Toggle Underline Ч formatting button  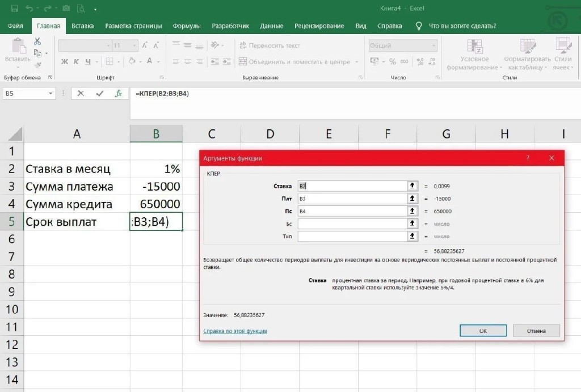point(88,61)
